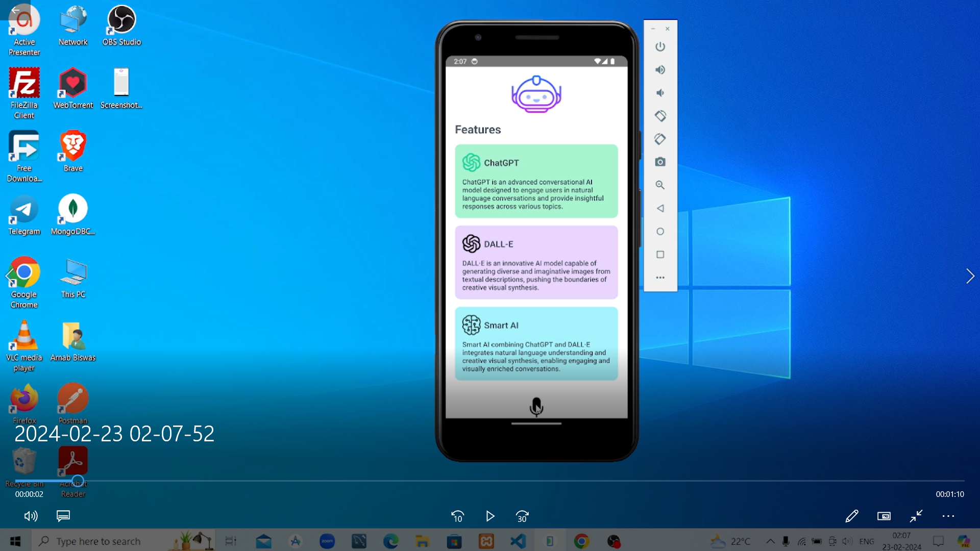Image resolution: width=980 pixels, height=551 pixels.
Task: Open the Google Chrome desktop shortcut
Action: (x=24, y=283)
